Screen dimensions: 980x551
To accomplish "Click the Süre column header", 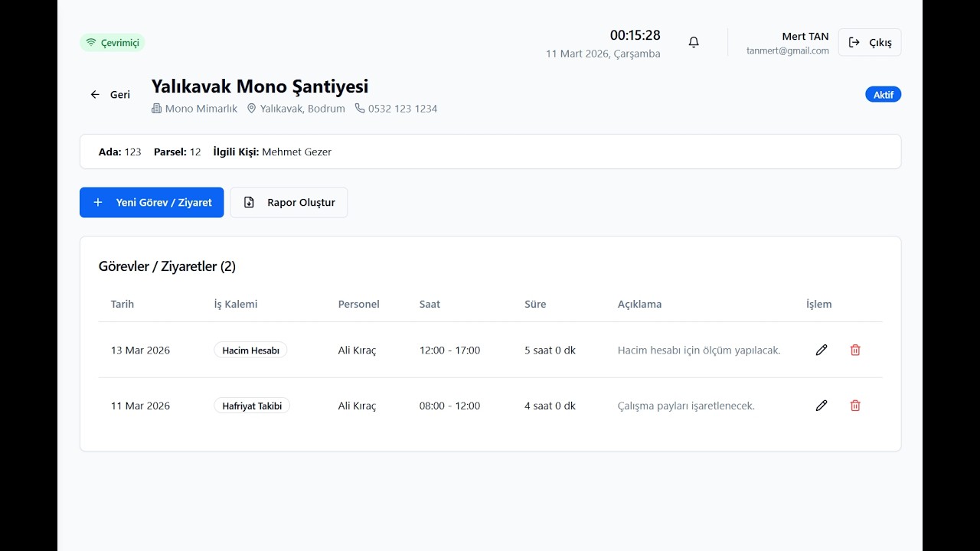I will point(535,304).
